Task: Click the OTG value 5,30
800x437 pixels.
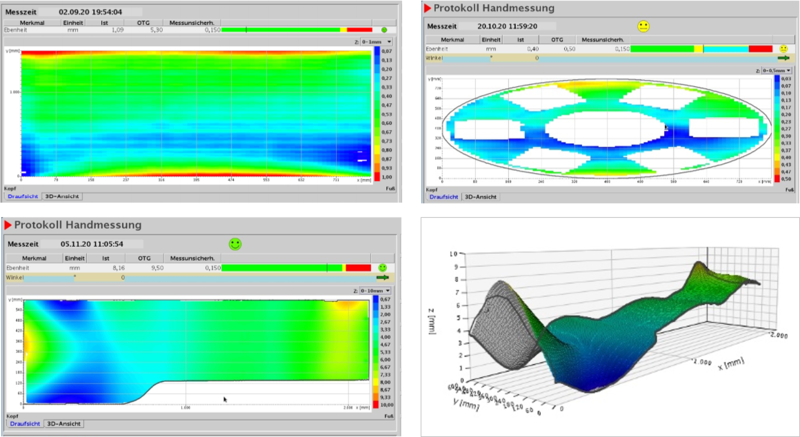Action: [156, 30]
